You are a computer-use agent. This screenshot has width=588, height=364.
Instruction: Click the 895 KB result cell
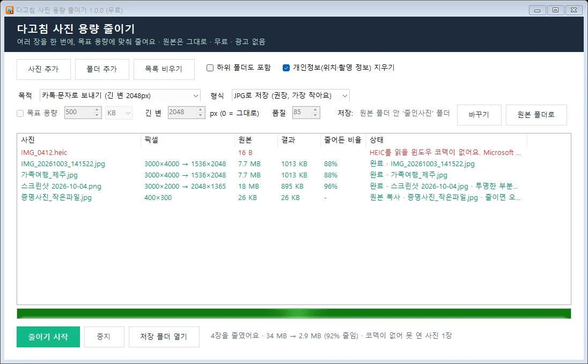[x=292, y=187]
